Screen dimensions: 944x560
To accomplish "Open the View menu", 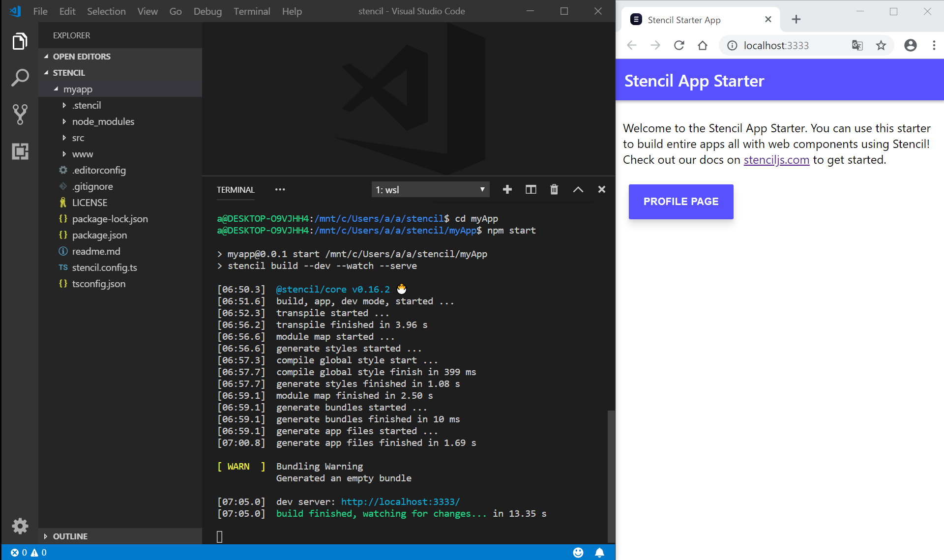I will tap(147, 11).
